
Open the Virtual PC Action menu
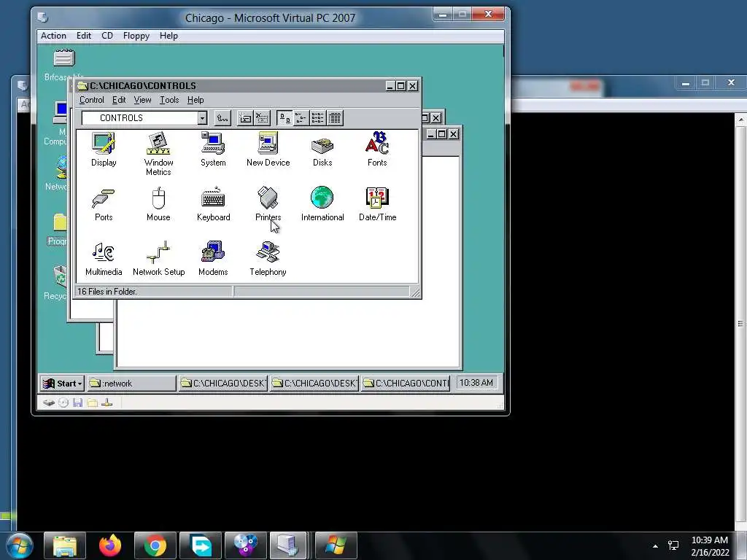point(53,36)
